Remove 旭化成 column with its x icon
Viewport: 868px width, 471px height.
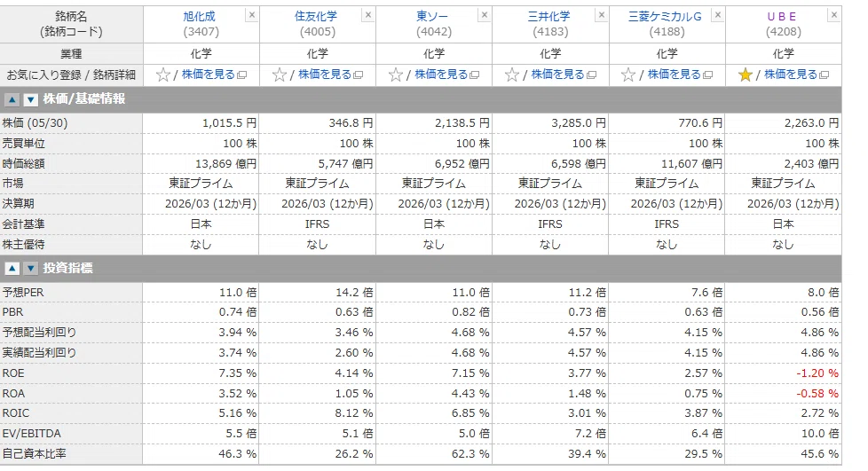click(x=251, y=15)
